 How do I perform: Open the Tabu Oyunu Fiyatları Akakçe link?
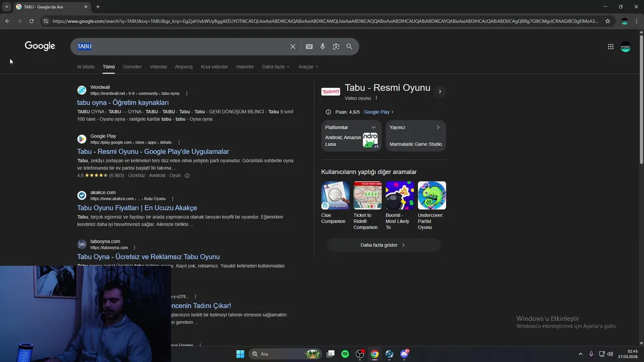point(137,208)
